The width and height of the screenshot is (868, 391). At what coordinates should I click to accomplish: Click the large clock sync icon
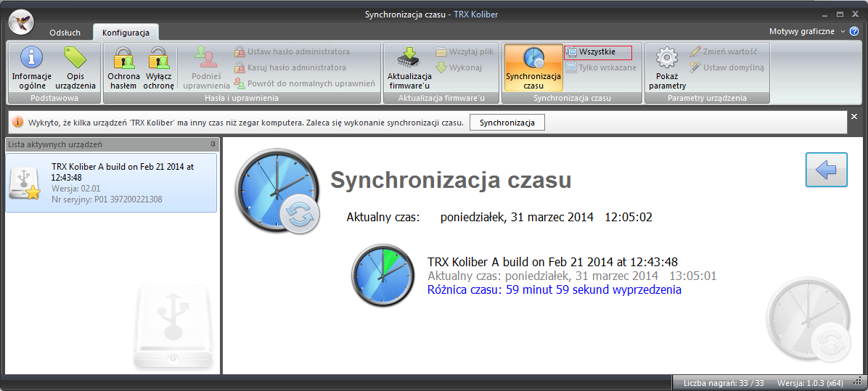[278, 191]
